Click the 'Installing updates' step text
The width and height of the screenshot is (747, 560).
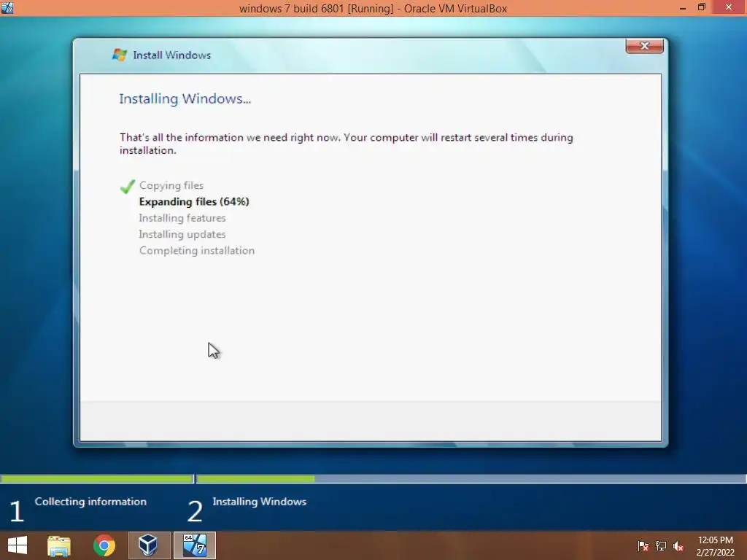click(182, 234)
